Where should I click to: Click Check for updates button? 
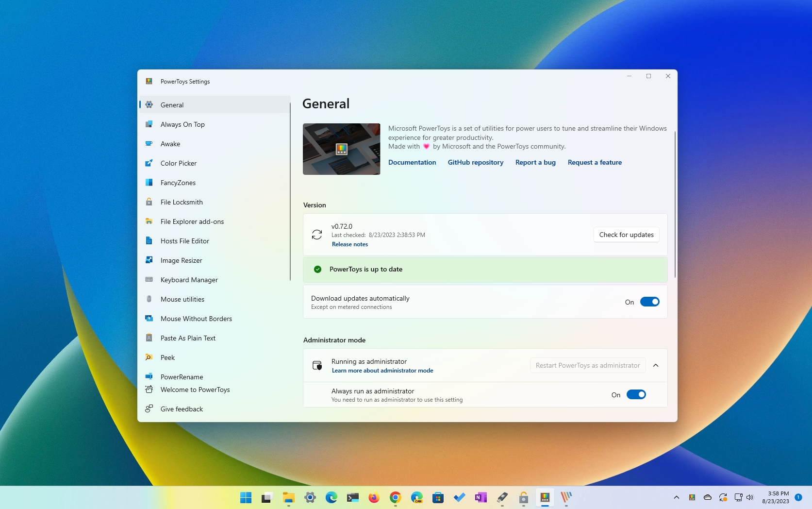point(626,235)
